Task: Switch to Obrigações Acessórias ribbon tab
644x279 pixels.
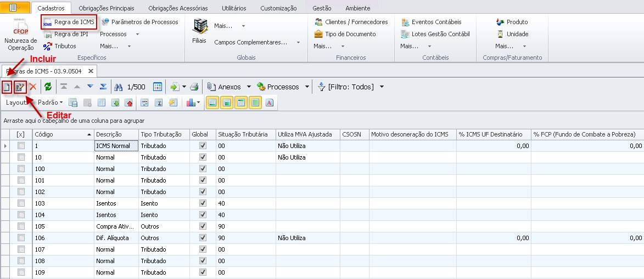Action: click(x=178, y=8)
